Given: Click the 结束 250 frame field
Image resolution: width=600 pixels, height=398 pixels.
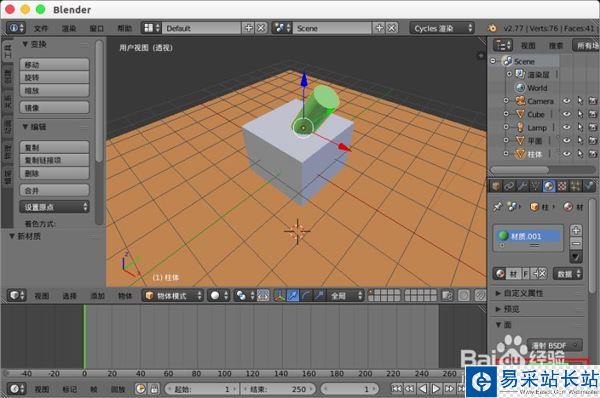Looking at the screenshot, I should (x=278, y=389).
